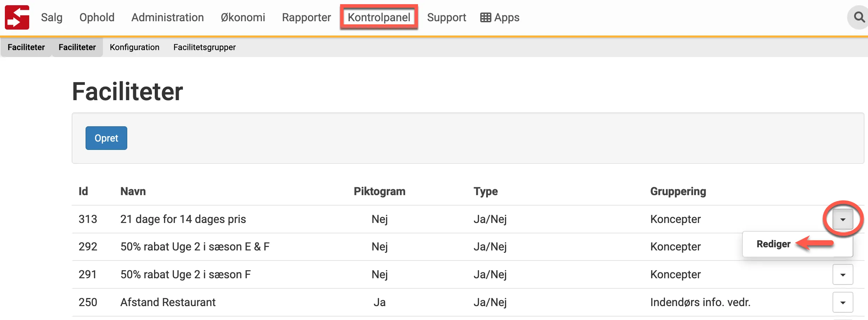The width and height of the screenshot is (868, 320).
Task: Open the Økonomi menu
Action: pos(243,17)
